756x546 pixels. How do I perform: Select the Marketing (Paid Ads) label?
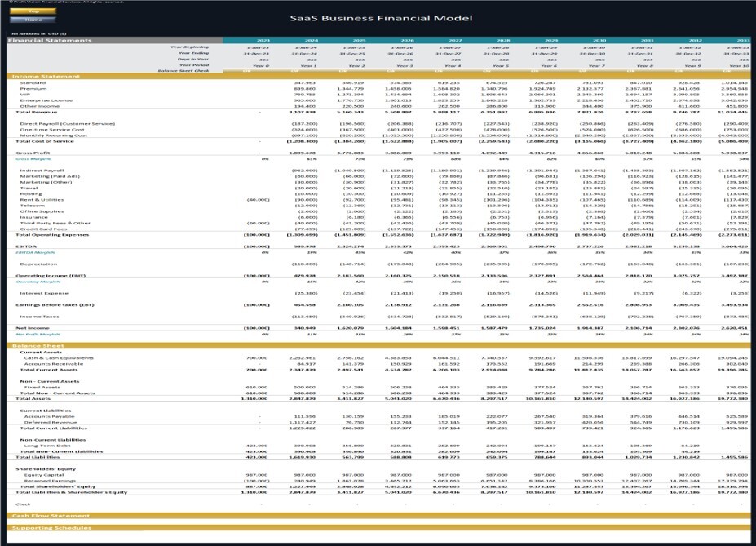[x=50, y=176]
